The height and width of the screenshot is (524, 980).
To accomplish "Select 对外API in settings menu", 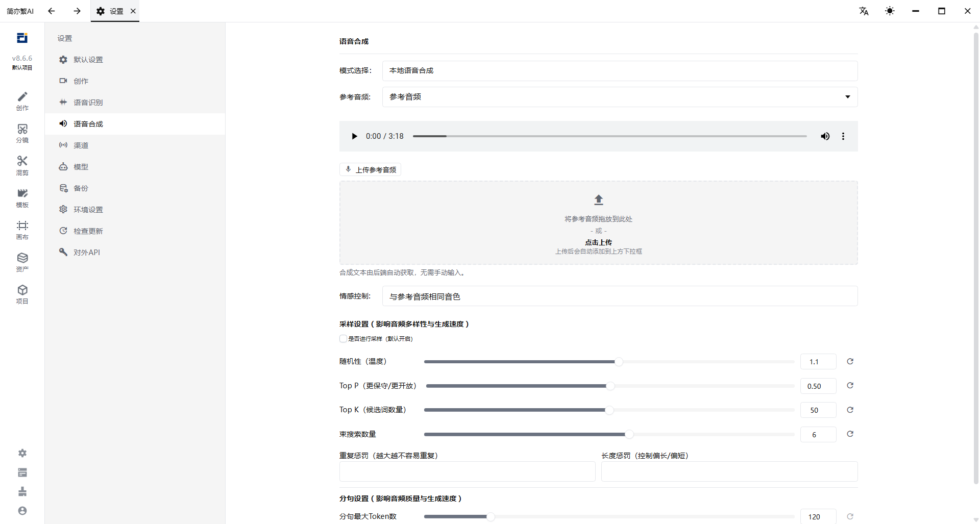I will point(135,253).
